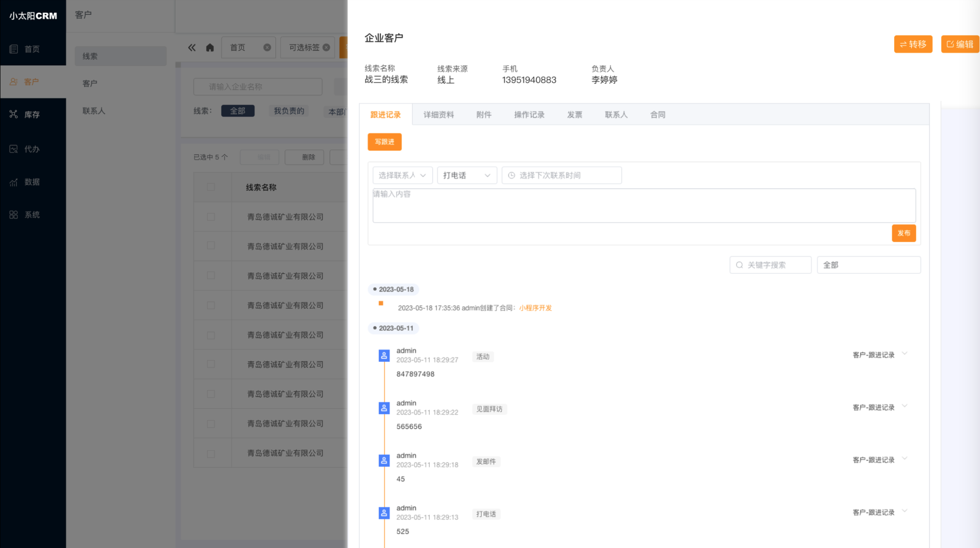
Task: Switch to the 详细资料 tab
Action: tap(438, 115)
